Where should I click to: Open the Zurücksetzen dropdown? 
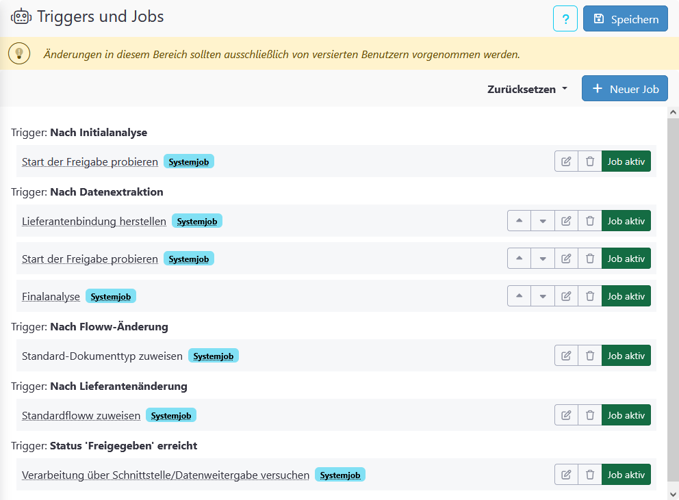527,89
